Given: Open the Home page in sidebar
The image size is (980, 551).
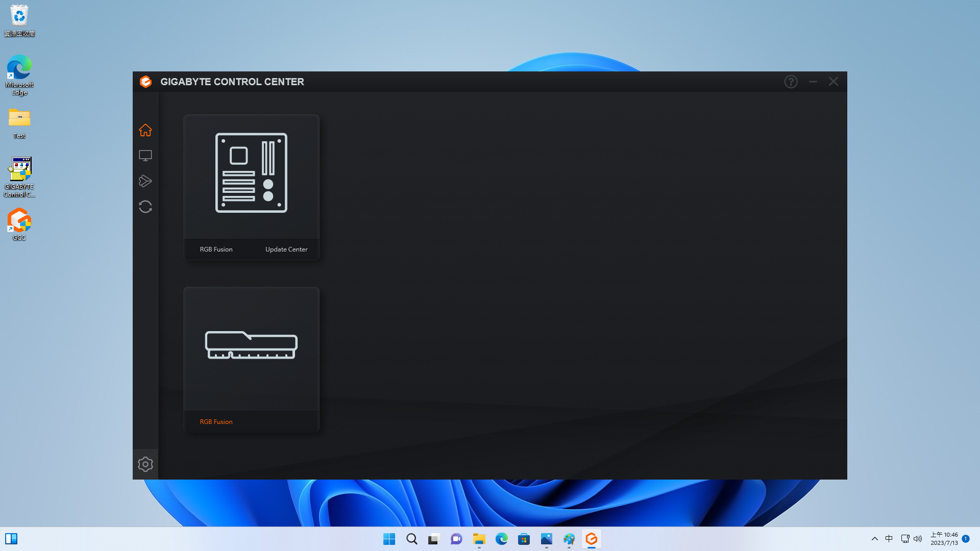Looking at the screenshot, I should (145, 130).
